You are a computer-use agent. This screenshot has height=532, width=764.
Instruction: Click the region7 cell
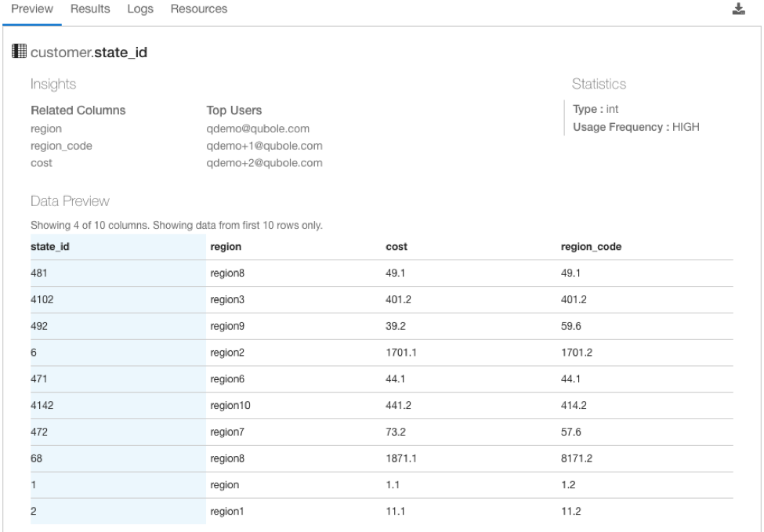point(227,432)
